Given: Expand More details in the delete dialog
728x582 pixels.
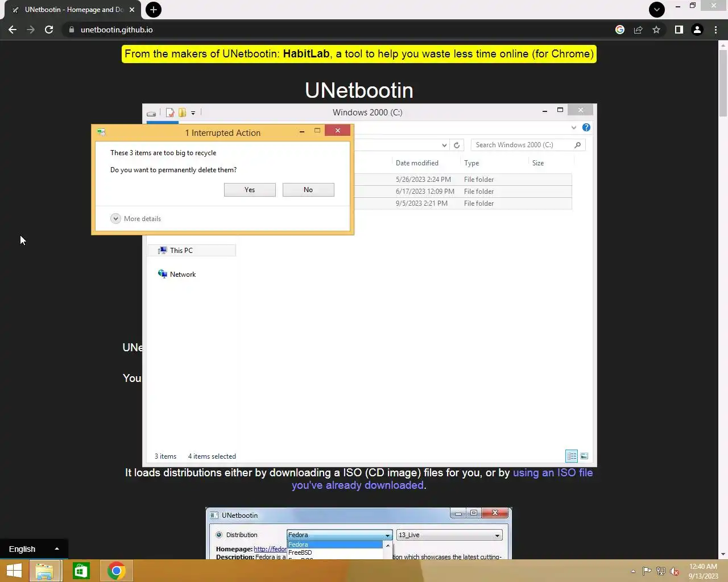Looking at the screenshot, I should (136, 219).
